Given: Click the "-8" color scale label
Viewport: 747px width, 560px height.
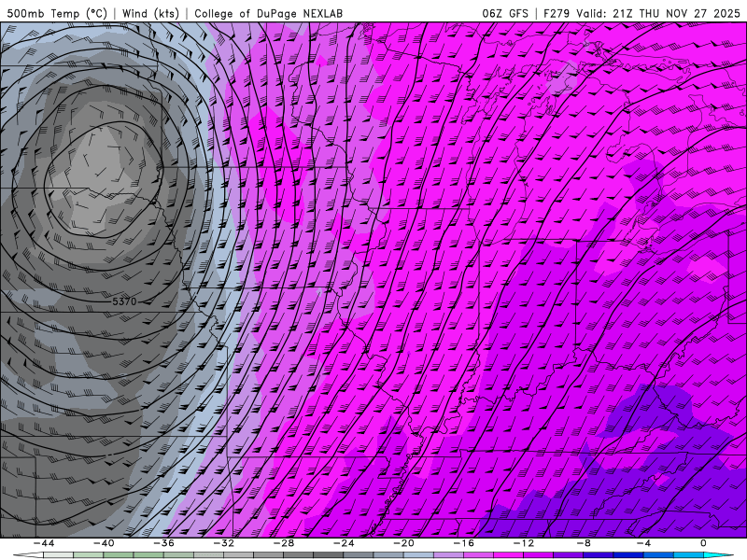Looking at the screenshot, I should pyautogui.click(x=584, y=543).
